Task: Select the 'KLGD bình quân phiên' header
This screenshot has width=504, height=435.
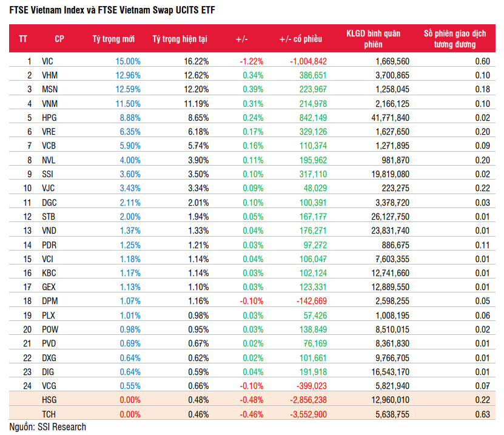Action: tap(373, 39)
